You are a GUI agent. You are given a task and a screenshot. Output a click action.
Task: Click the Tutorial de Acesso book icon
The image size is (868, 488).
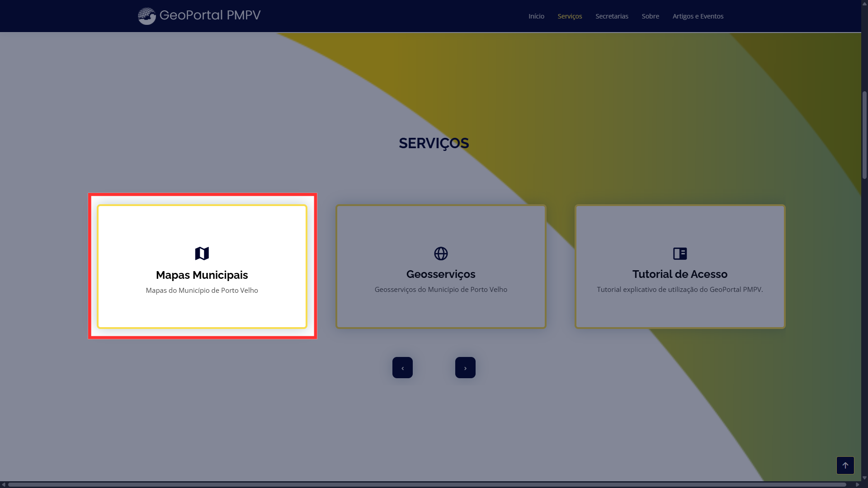pyautogui.click(x=680, y=253)
